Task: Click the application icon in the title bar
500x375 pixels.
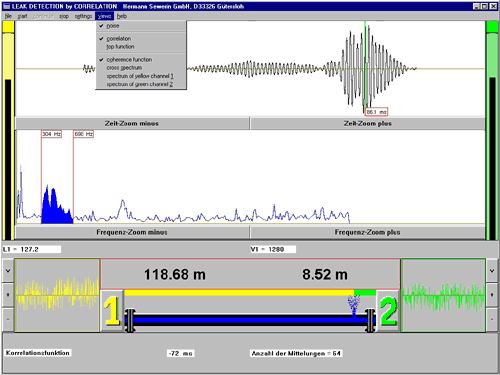Action: 6,6
